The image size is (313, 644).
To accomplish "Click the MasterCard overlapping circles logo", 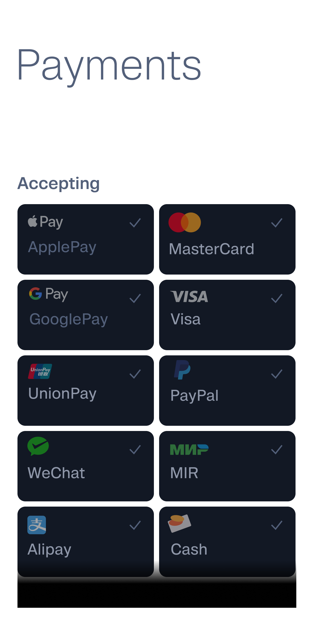I will (x=185, y=222).
